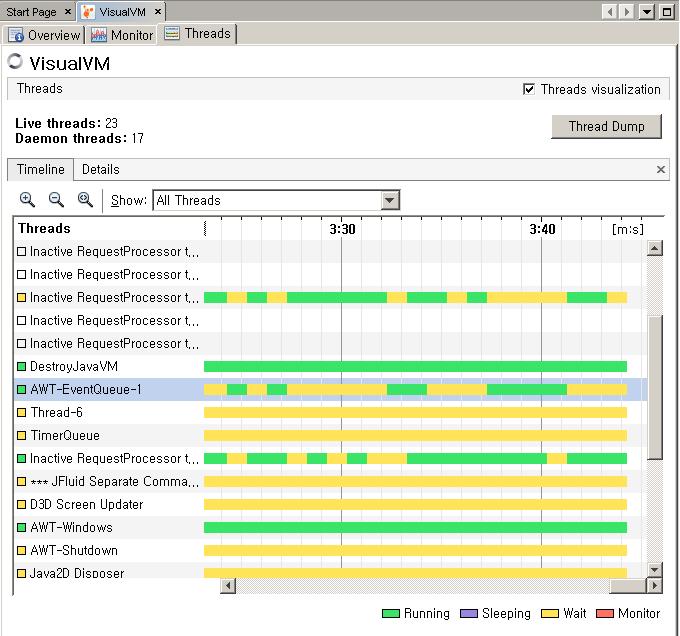Toggle the Threads visualization checkbox
This screenshot has width=680, height=636.
529,89
